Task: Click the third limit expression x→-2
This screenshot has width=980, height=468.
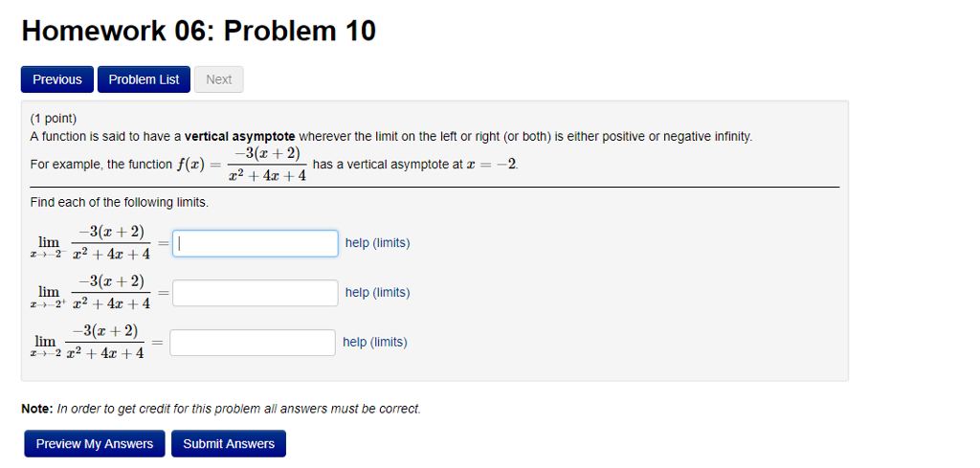Action: [87, 343]
